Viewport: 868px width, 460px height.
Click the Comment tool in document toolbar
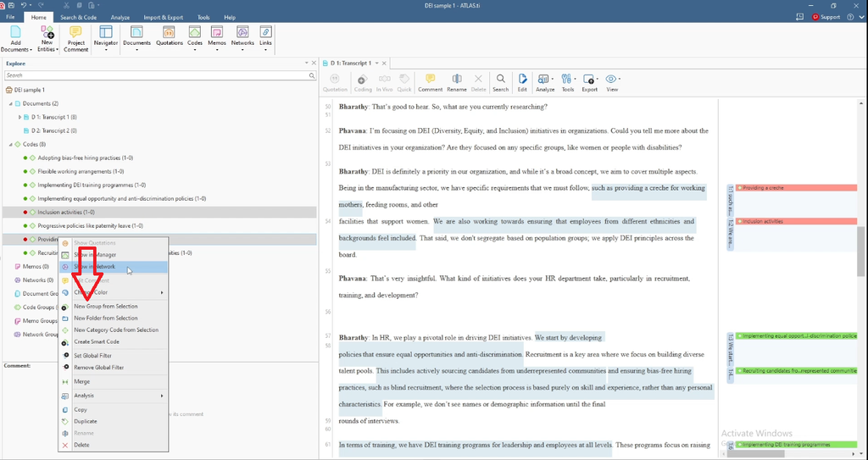coord(430,83)
